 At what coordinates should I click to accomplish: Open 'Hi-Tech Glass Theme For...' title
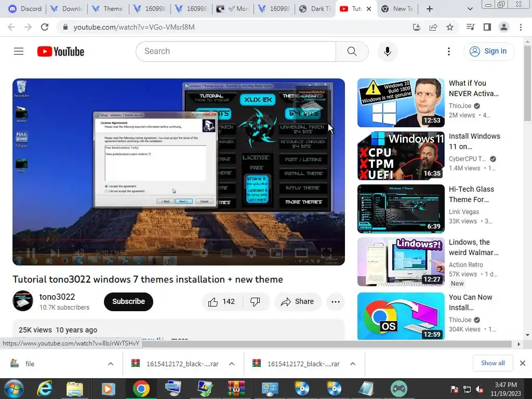pyautogui.click(x=471, y=194)
